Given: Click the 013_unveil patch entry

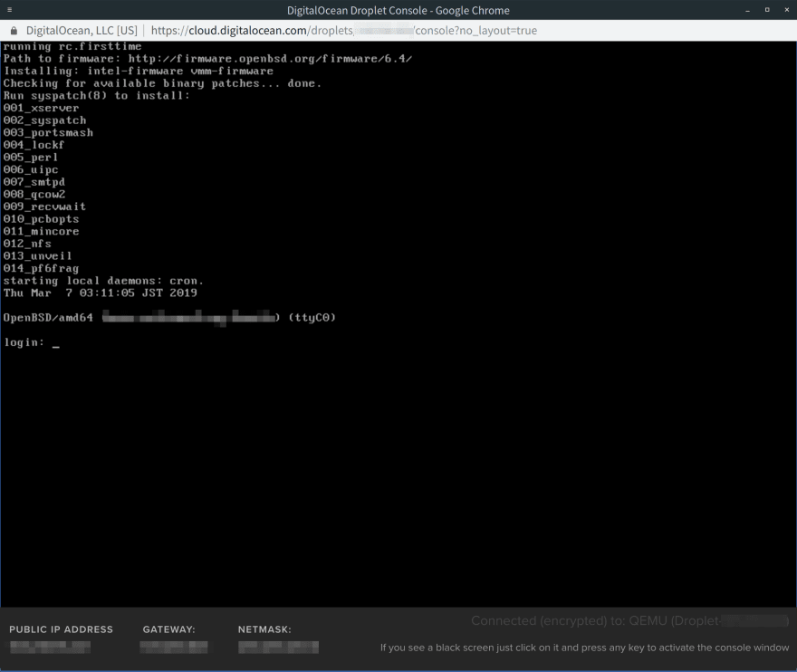Looking at the screenshot, I should coord(38,255).
